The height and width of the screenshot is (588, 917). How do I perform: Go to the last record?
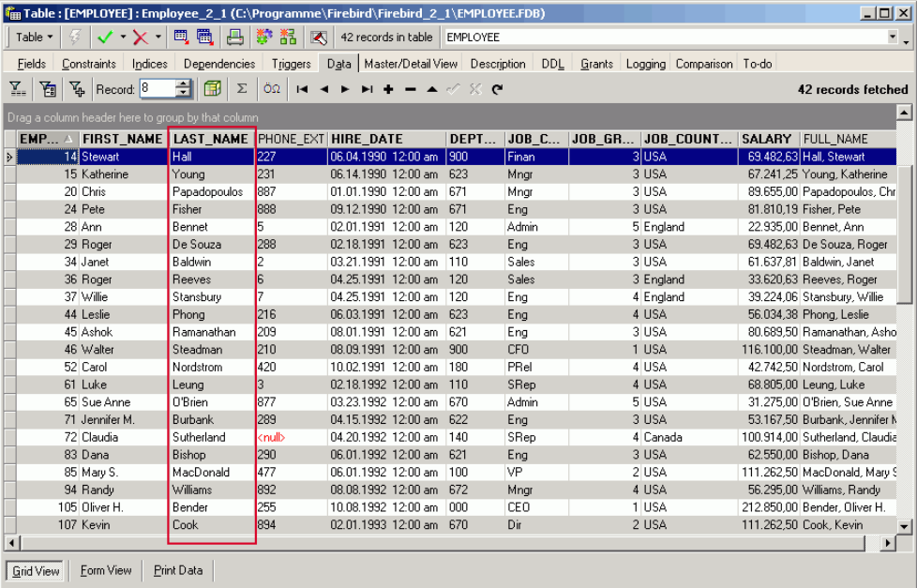367,89
